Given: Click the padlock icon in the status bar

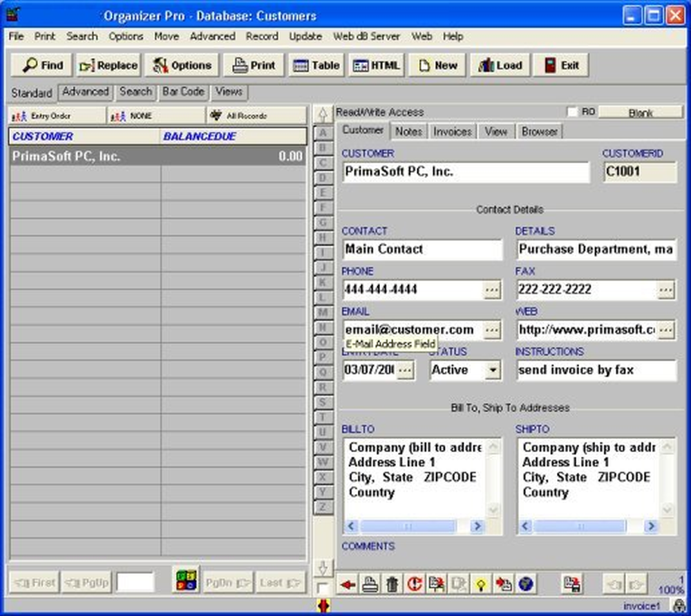Looking at the screenshot, I should 679,606.
